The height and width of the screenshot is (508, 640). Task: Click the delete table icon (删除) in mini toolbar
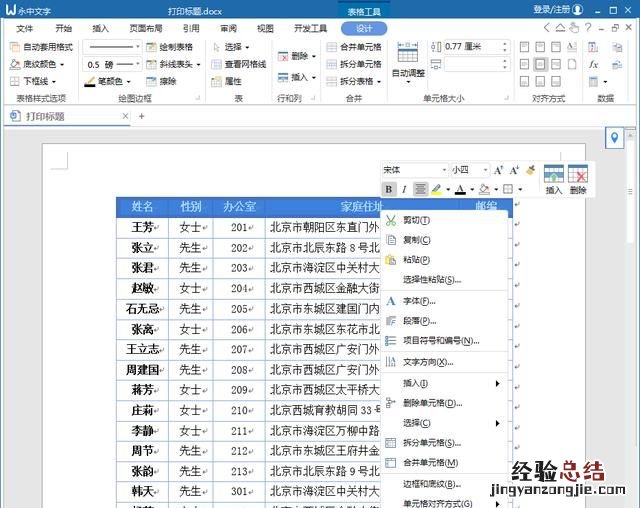point(578,178)
